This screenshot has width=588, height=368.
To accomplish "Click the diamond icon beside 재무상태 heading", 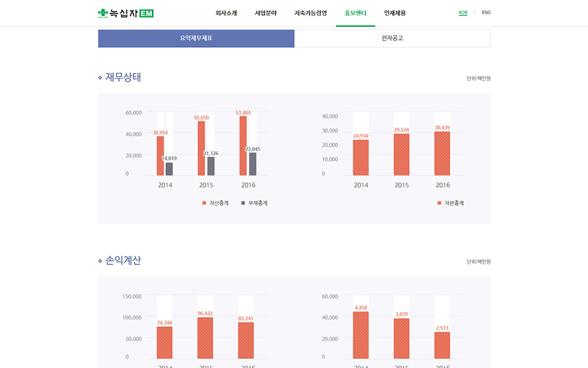I will [x=100, y=78].
